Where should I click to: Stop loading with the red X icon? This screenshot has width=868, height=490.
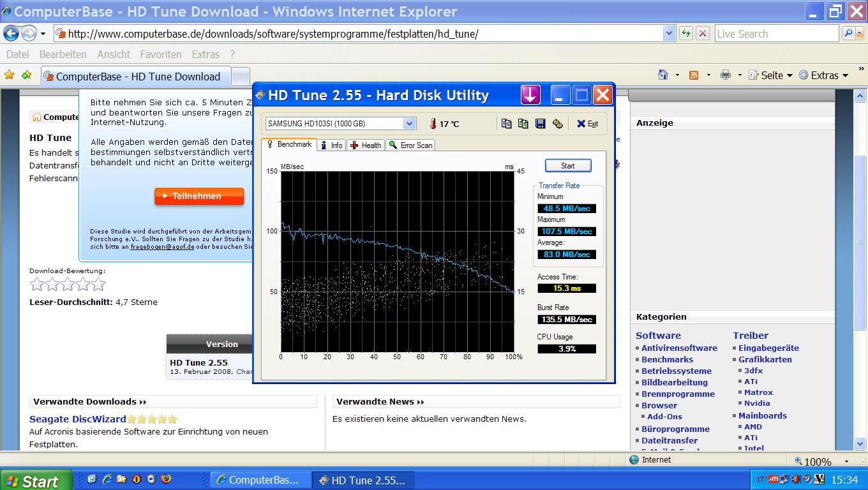[x=703, y=34]
